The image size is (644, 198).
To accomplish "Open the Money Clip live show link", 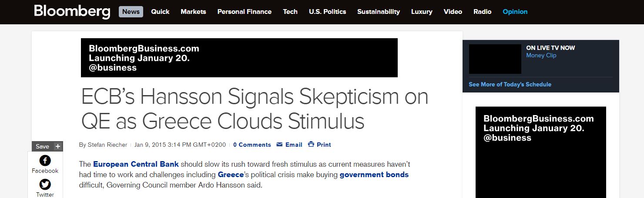I will click(541, 55).
